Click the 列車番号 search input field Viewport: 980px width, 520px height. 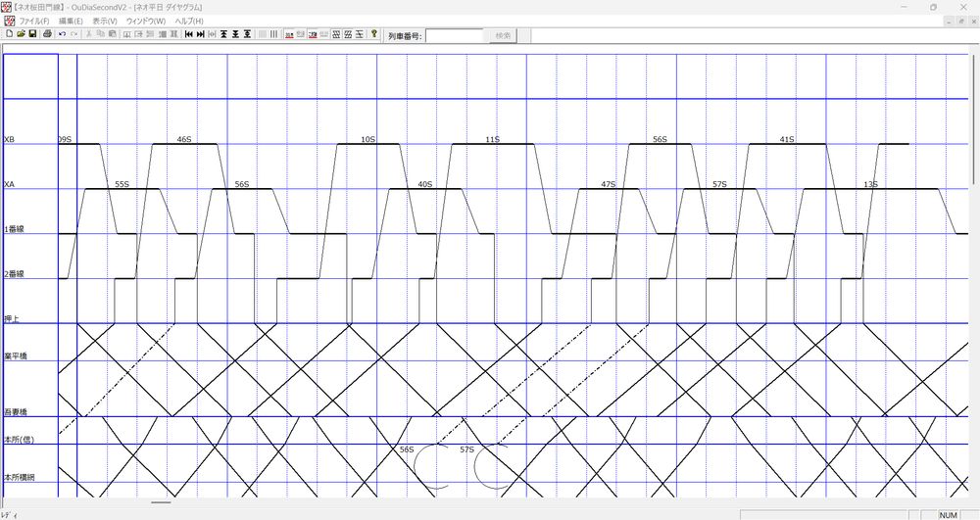tap(457, 36)
